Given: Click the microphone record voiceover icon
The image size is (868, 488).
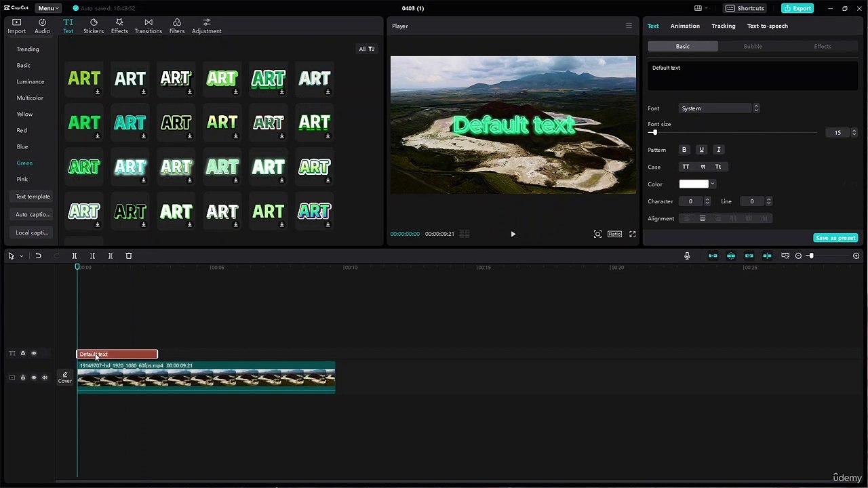Looking at the screenshot, I should (x=687, y=256).
